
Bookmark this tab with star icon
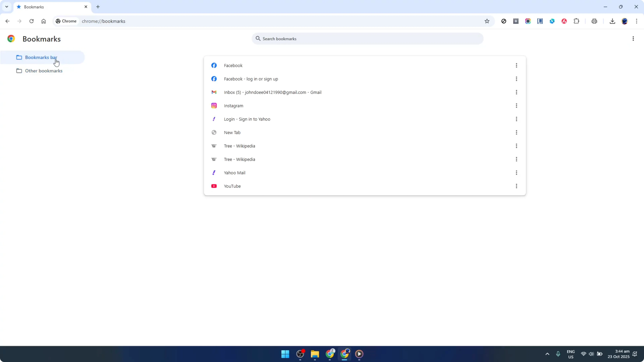pyautogui.click(x=487, y=21)
